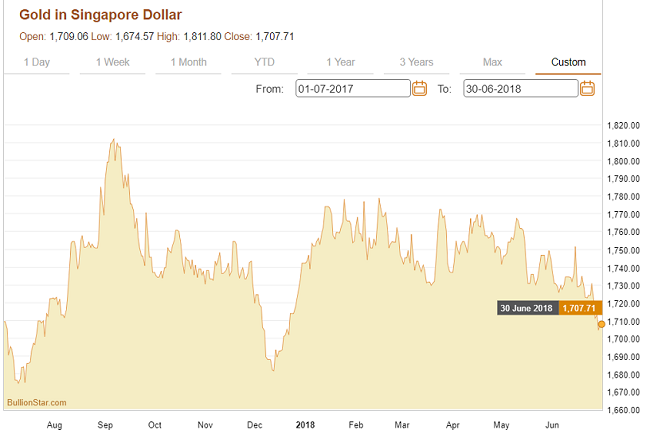
Task: Switch to the 1 Month tab
Action: (189, 62)
